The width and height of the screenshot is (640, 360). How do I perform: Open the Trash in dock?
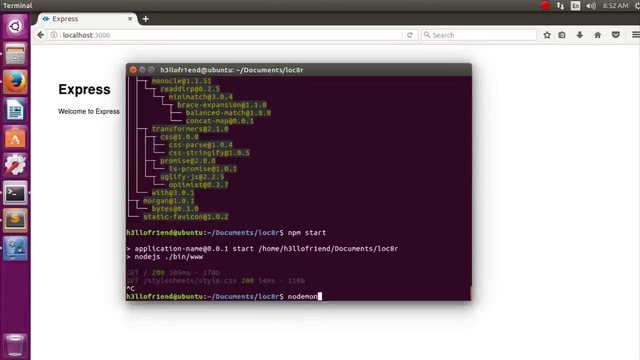coord(15,345)
